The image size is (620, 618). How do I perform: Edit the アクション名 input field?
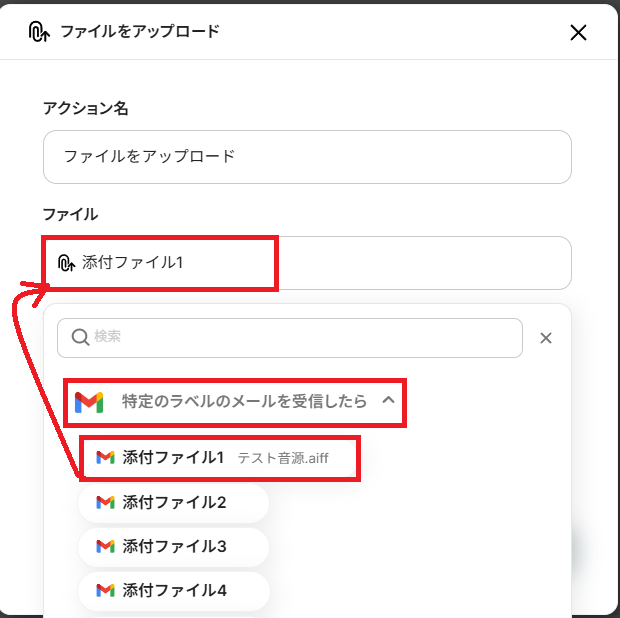pyautogui.click(x=307, y=157)
